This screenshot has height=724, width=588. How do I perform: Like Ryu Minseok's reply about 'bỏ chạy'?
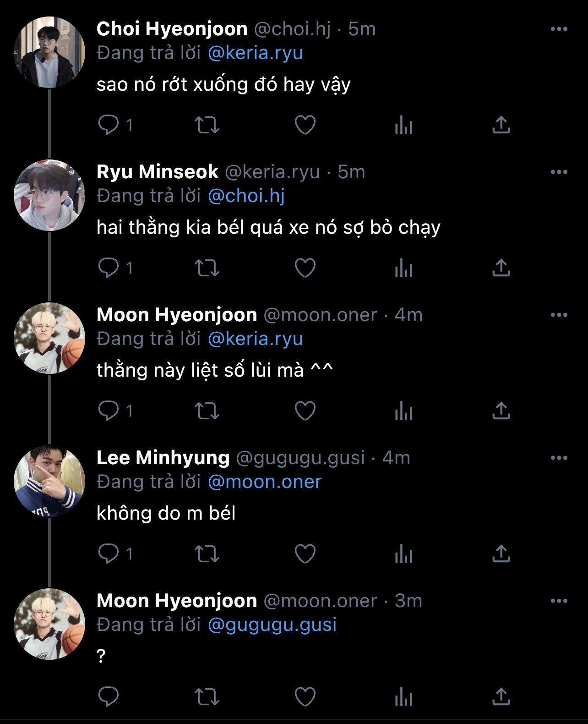[x=305, y=268]
